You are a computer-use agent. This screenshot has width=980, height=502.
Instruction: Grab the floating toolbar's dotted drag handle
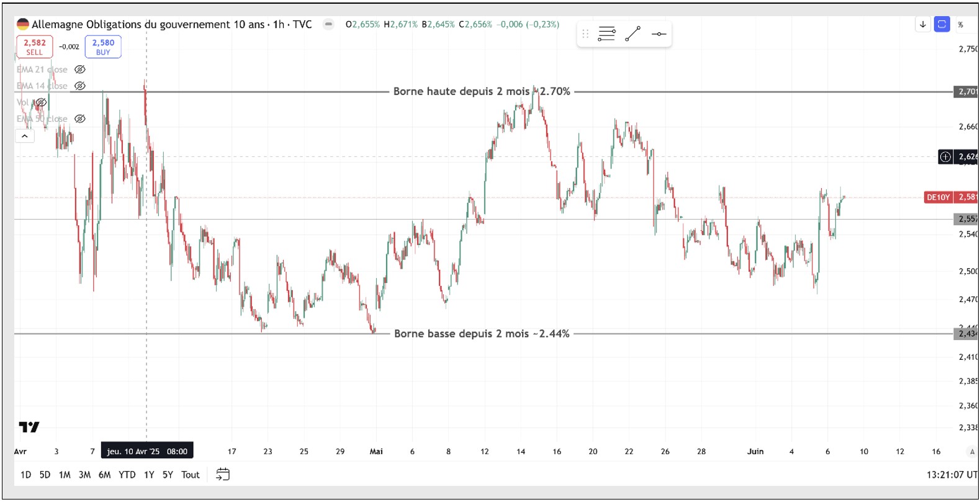(585, 34)
